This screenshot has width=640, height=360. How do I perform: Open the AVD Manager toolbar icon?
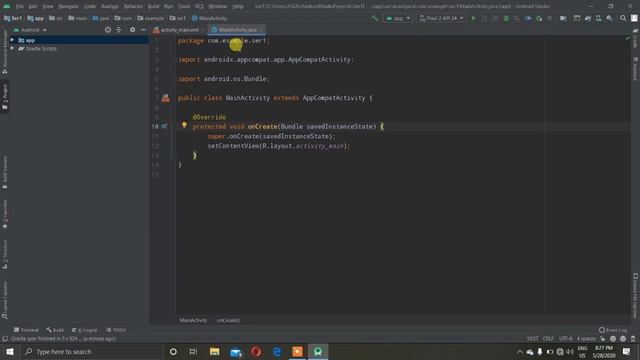[598, 18]
